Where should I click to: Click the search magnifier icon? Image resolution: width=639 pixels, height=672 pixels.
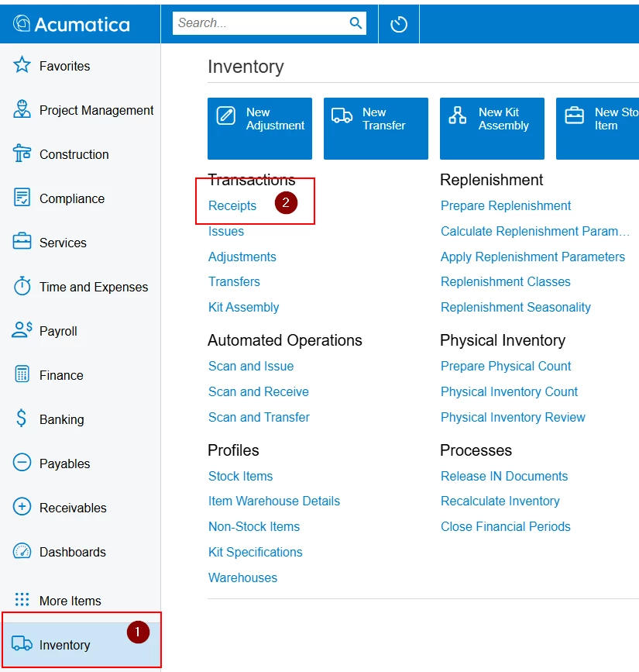(x=356, y=22)
